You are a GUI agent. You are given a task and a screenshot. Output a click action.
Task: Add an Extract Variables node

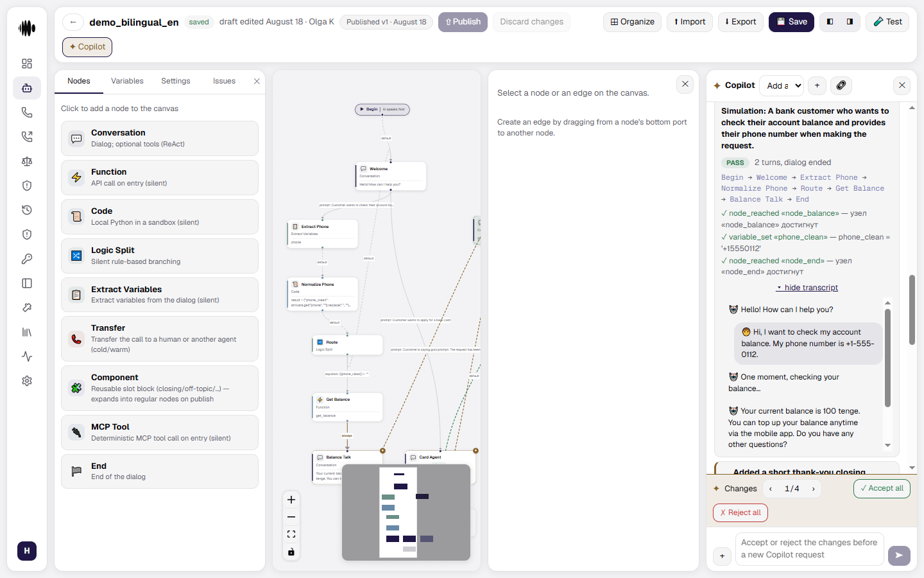click(160, 295)
